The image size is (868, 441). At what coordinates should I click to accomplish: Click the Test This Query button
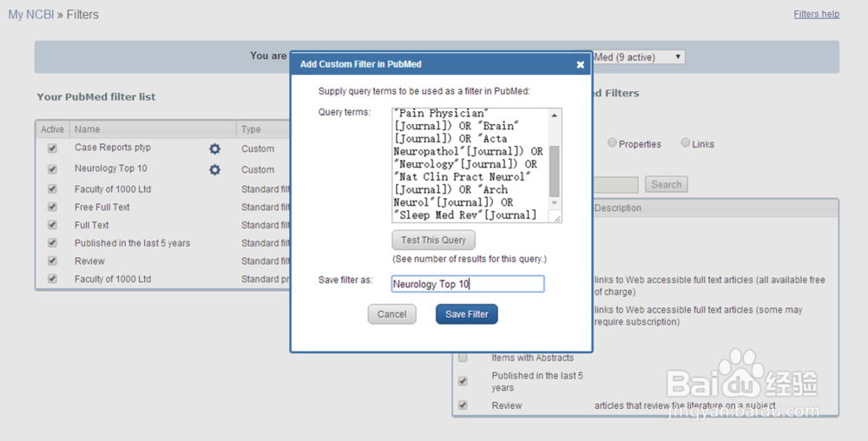click(x=433, y=240)
